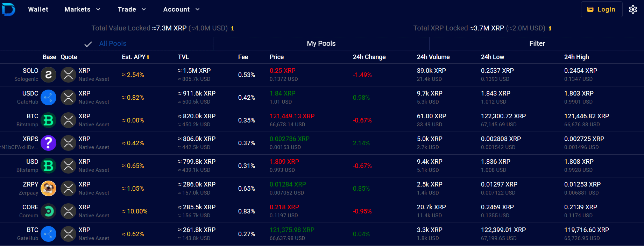Click the CORE Coreum token icon
644x246 pixels.
(49, 211)
